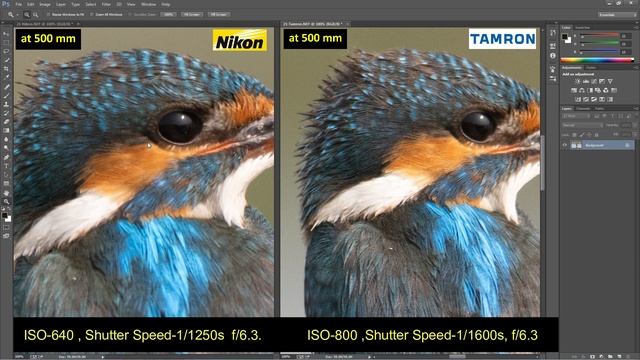This screenshot has width=640, height=360.
Task: Switch to the Paths tab
Action: [x=599, y=109]
